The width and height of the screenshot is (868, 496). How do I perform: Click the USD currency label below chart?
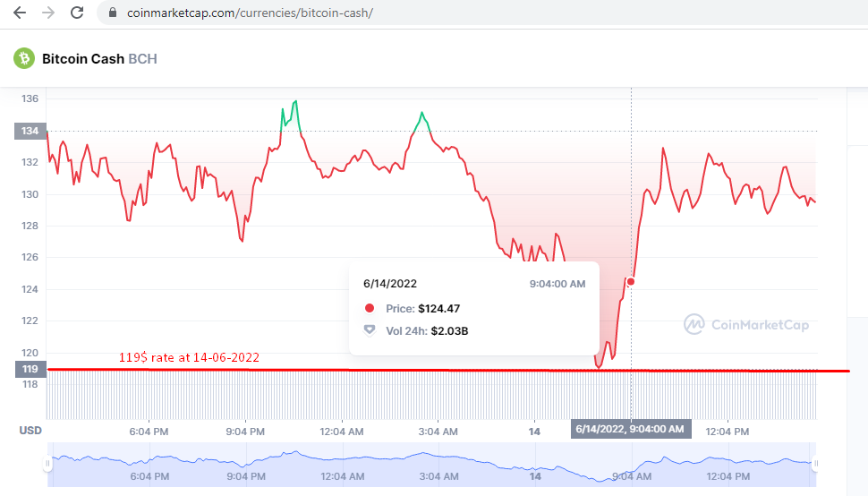click(30, 430)
